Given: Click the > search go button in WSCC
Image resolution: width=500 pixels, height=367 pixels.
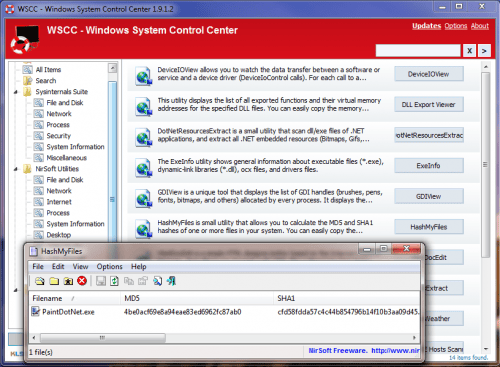Looking at the screenshot, I should click(x=484, y=51).
